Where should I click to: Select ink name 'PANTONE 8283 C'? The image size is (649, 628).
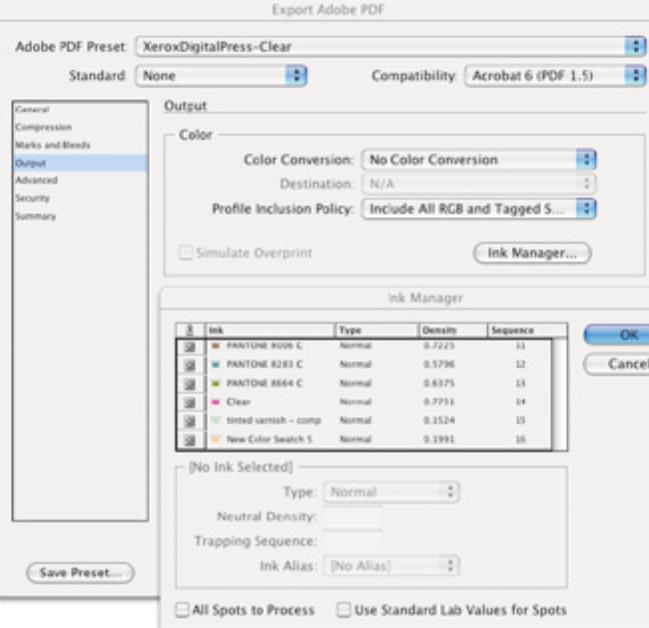coord(265,364)
